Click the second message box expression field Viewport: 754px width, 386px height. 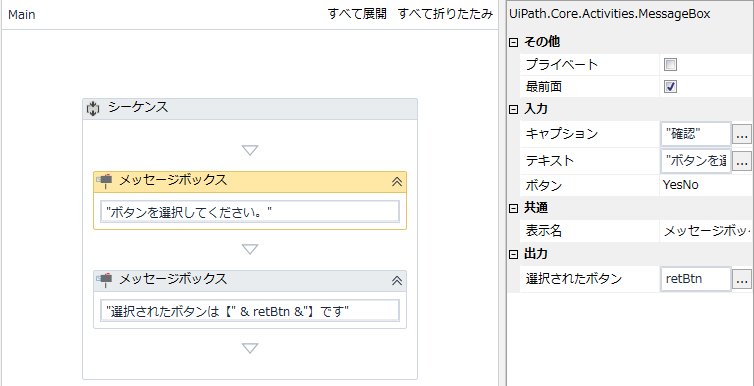click(250, 311)
